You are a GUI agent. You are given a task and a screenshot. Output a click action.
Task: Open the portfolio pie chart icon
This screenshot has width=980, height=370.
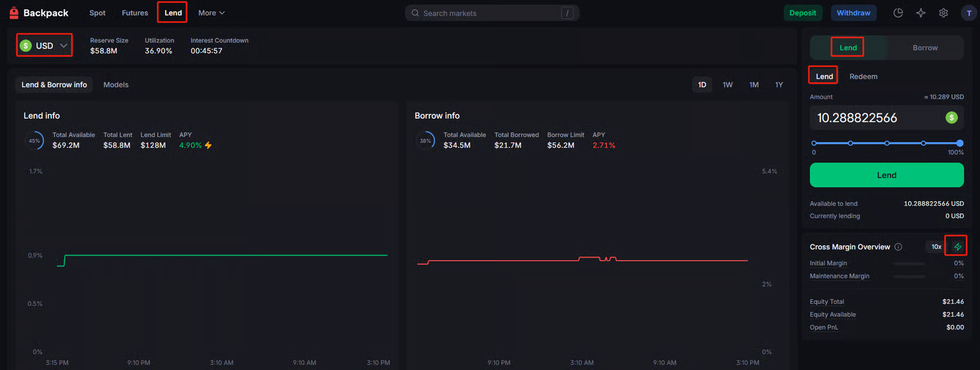898,13
